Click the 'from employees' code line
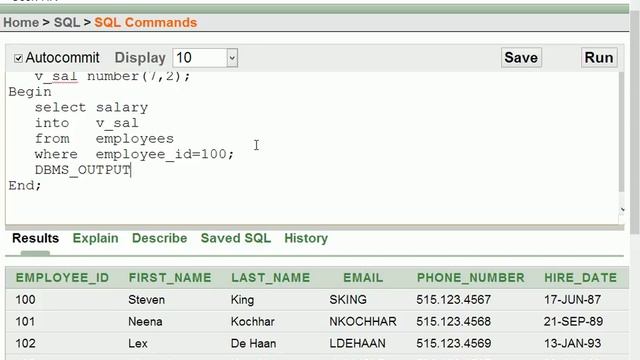The height and width of the screenshot is (360, 640). coord(104,139)
